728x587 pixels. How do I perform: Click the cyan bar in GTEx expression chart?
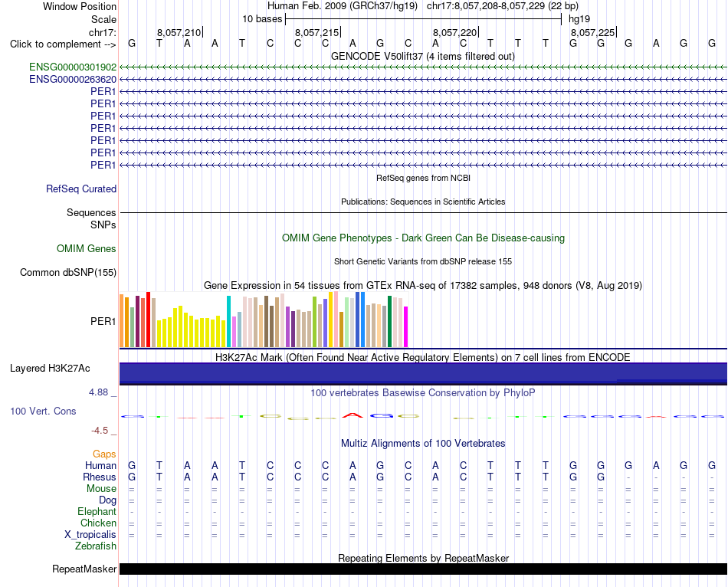tap(228, 321)
